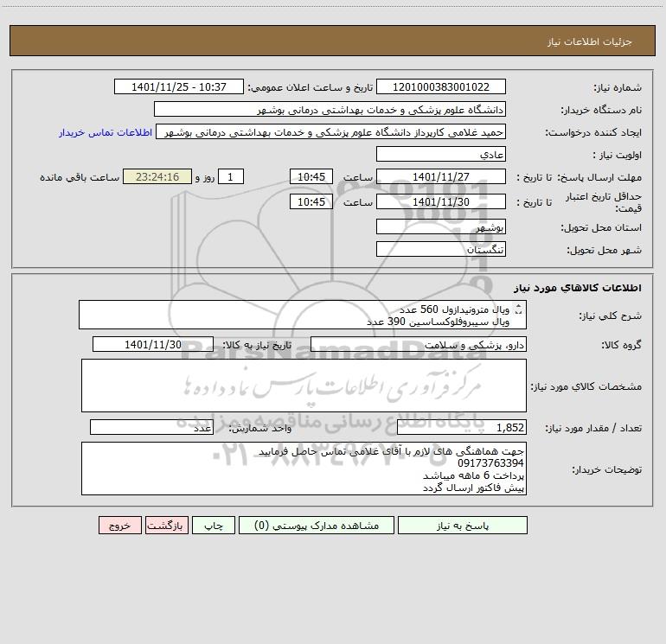
Task: Click buyer note 'پیش فاکتور ارسال گردد'
Action: point(473,488)
